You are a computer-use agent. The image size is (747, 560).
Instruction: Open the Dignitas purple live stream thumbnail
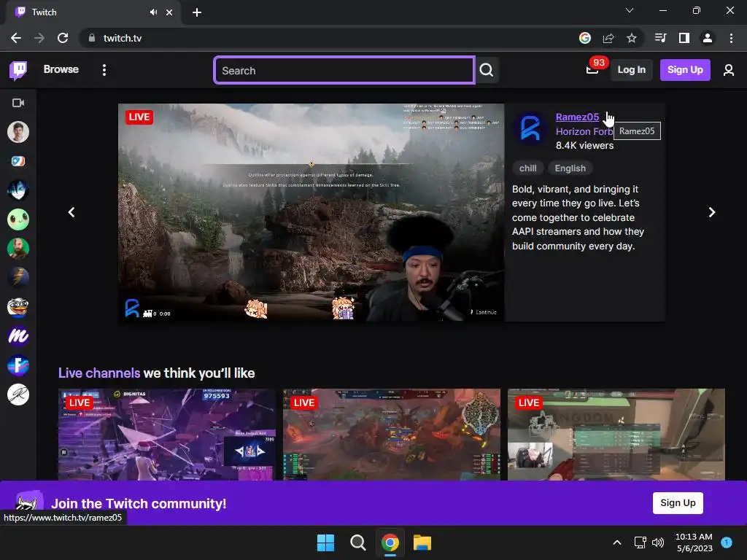167,435
